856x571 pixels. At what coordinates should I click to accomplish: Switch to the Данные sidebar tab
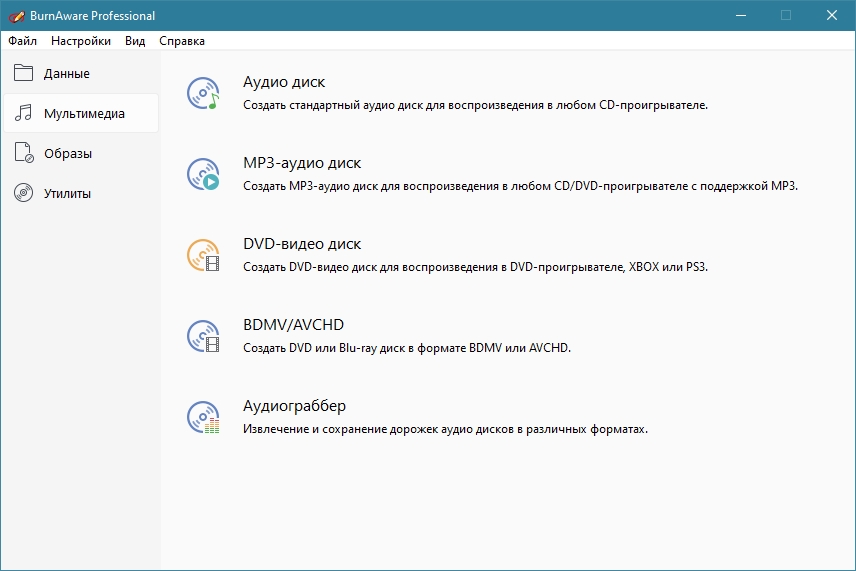(x=66, y=73)
